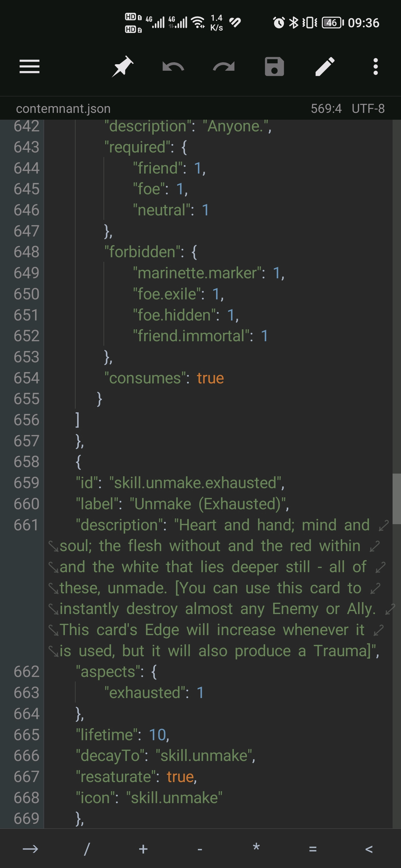Toggle edit mode with pencil icon
Screen dimensions: 401x868
pyautogui.click(x=325, y=66)
